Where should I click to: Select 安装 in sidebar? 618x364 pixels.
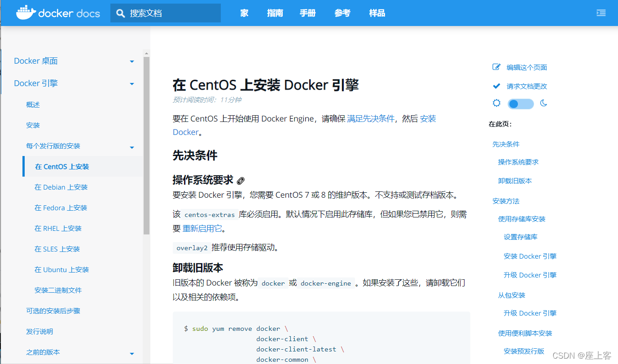(33, 125)
